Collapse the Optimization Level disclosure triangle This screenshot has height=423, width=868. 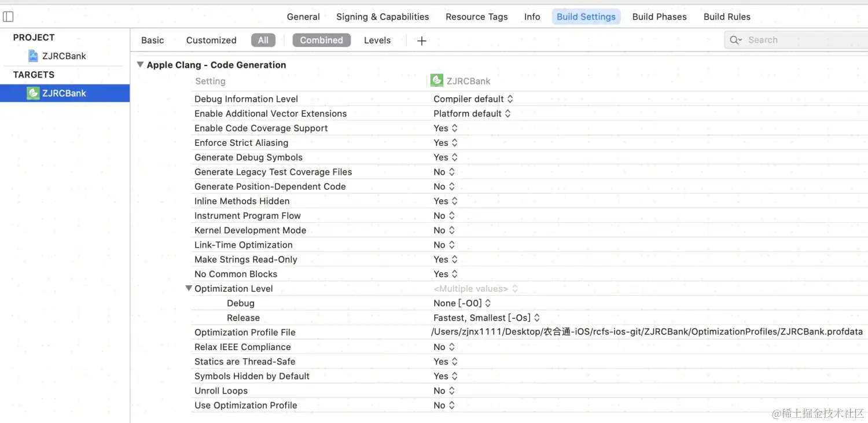(x=189, y=288)
